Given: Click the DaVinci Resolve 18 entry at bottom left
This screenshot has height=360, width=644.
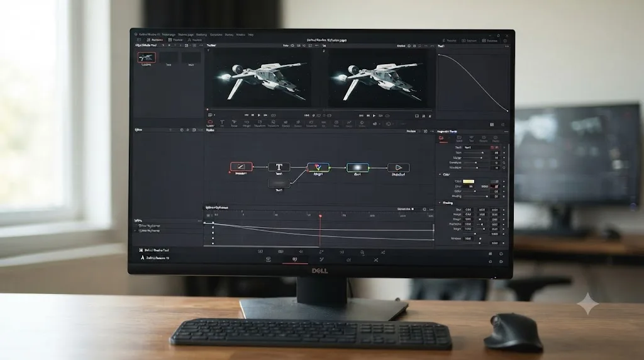Looking at the screenshot, I should tap(155, 257).
